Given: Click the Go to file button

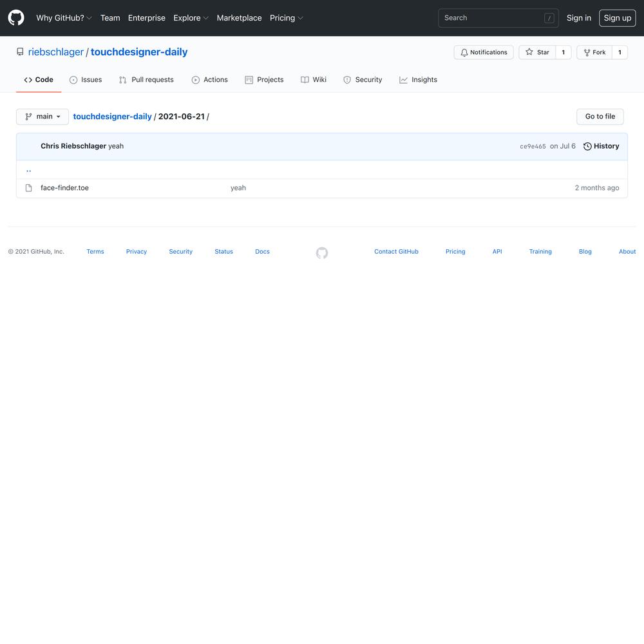Looking at the screenshot, I should coord(600,117).
